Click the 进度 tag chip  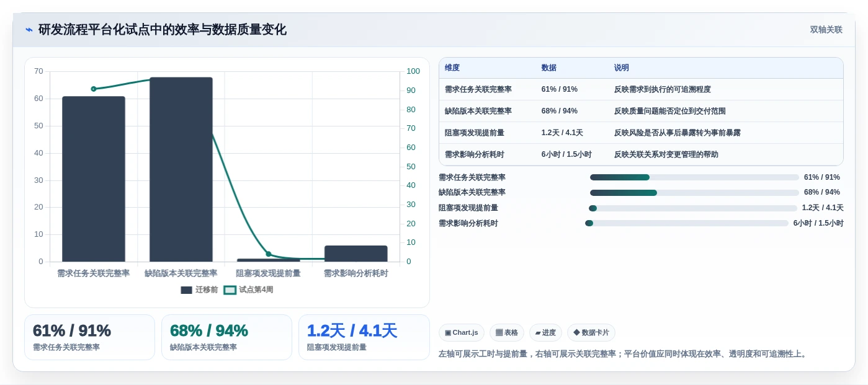(x=545, y=333)
